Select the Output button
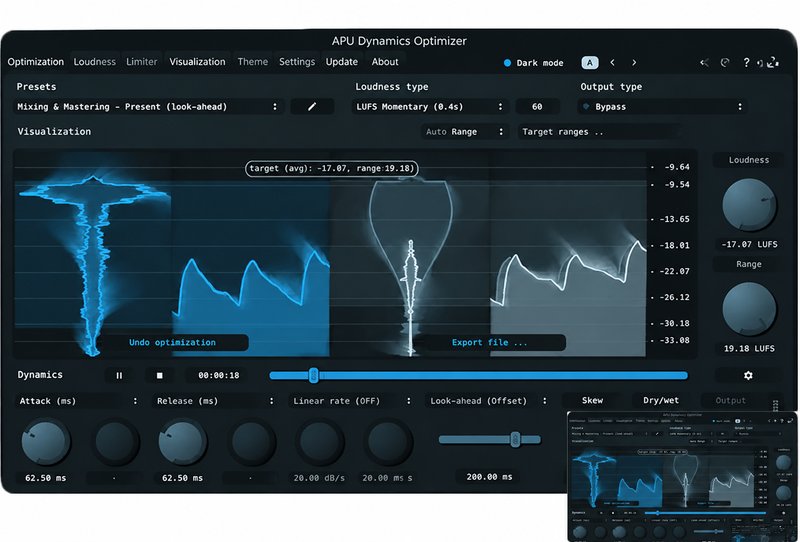This screenshot has height=542, width=800. [731, 401]
